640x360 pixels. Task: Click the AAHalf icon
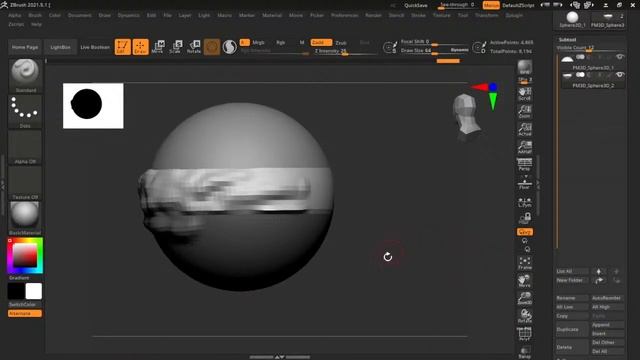coord(524,147)
